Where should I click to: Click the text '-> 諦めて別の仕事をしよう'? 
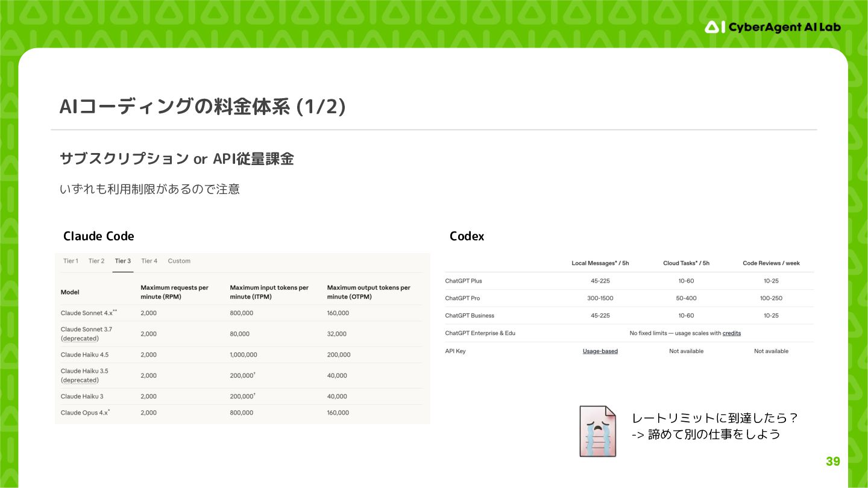tap(706, 434)
